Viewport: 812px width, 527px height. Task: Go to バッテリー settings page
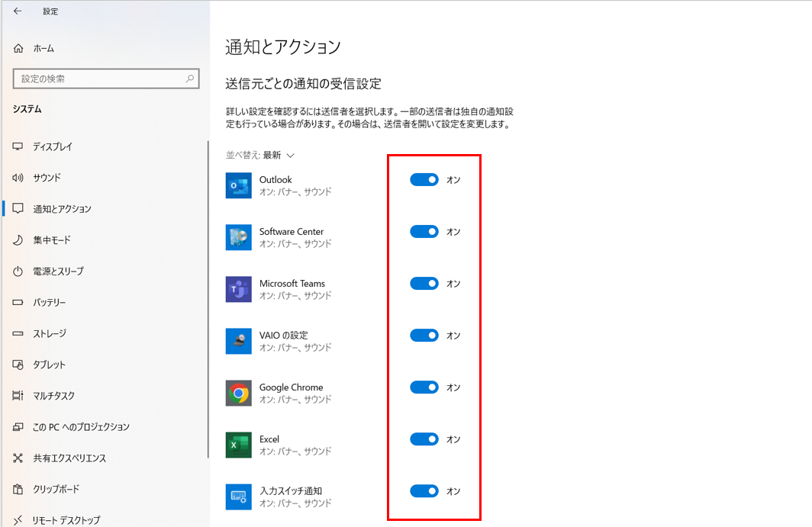pyautogui.click(x=49, y=302)
